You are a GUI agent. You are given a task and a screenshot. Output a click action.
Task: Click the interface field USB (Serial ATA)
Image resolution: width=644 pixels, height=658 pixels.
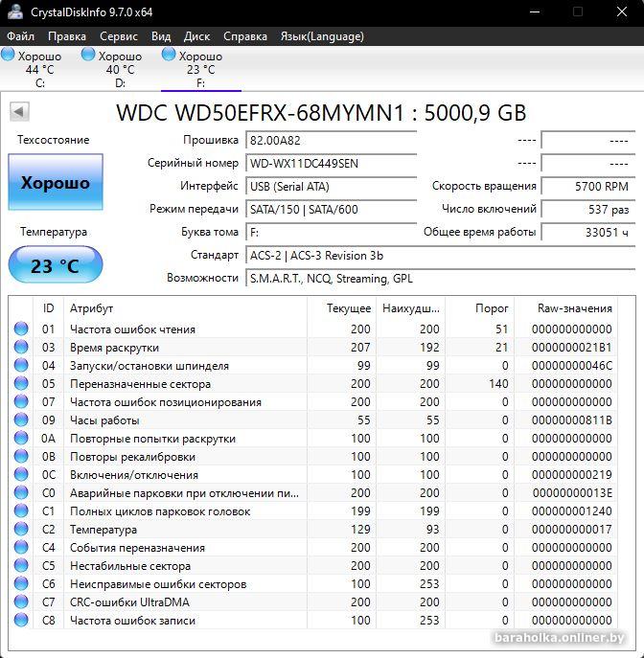(332, 186)
